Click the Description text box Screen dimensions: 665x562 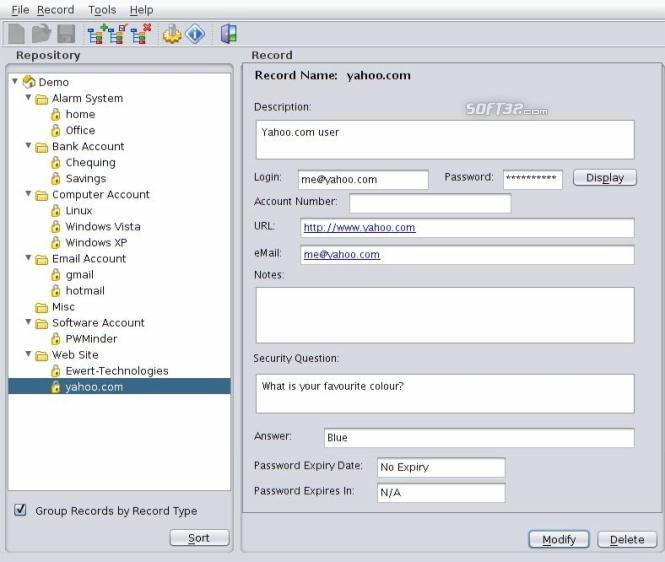445,140
